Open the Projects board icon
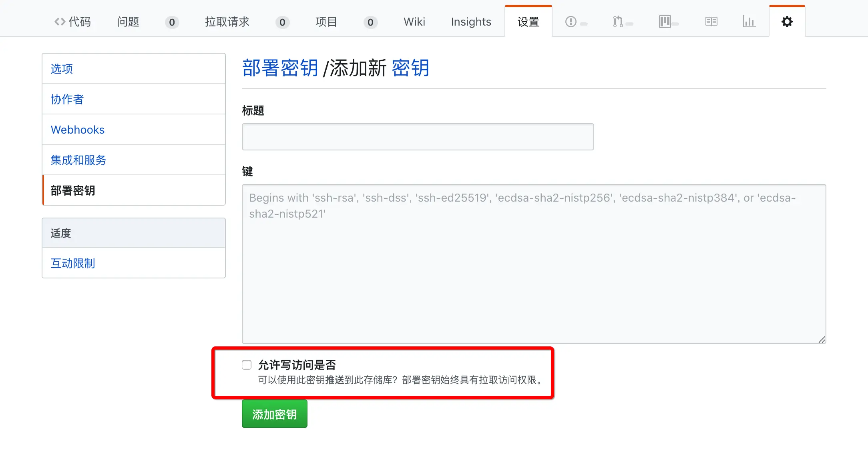Screen dimensions: 868x456 tap(665, 22)
